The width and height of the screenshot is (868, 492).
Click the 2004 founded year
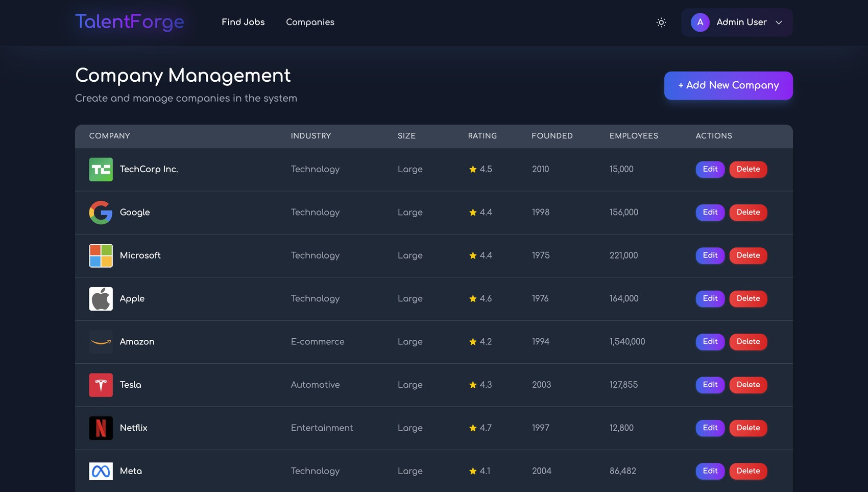541,471
